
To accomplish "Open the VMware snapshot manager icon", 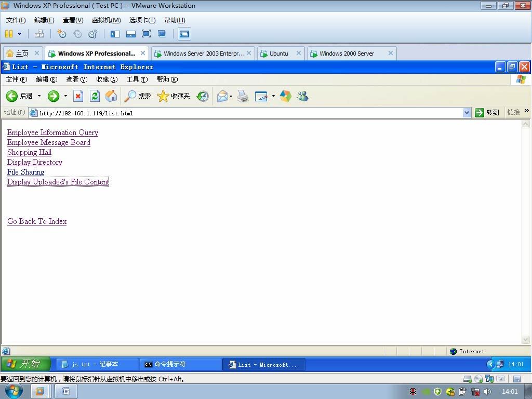I will 92,34.
